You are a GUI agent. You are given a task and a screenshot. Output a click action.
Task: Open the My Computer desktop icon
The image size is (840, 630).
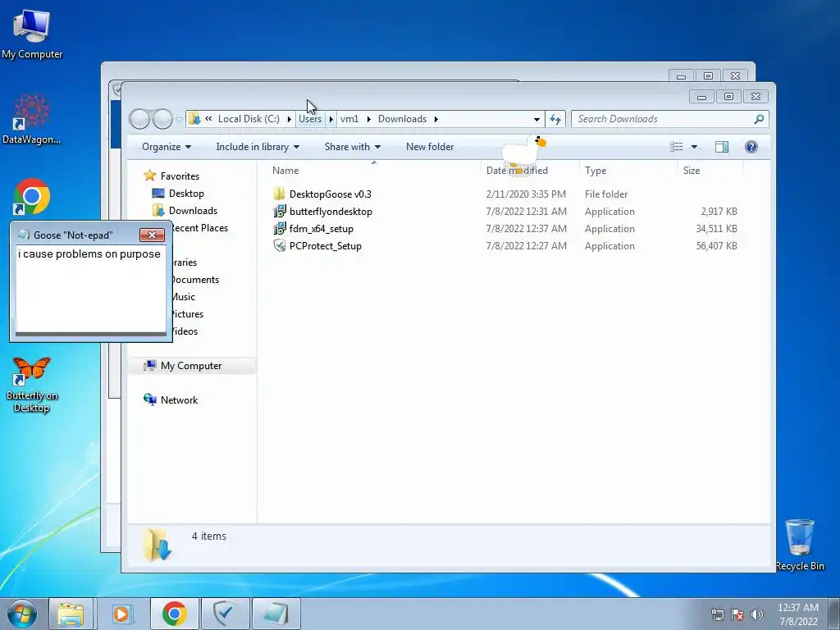coord(32,34)
